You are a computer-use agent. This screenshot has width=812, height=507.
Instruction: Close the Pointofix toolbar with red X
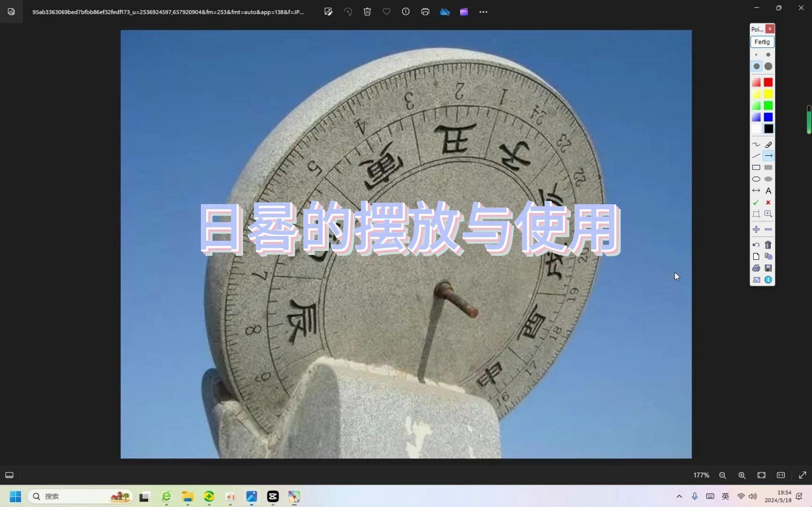[x=770, y=29]
